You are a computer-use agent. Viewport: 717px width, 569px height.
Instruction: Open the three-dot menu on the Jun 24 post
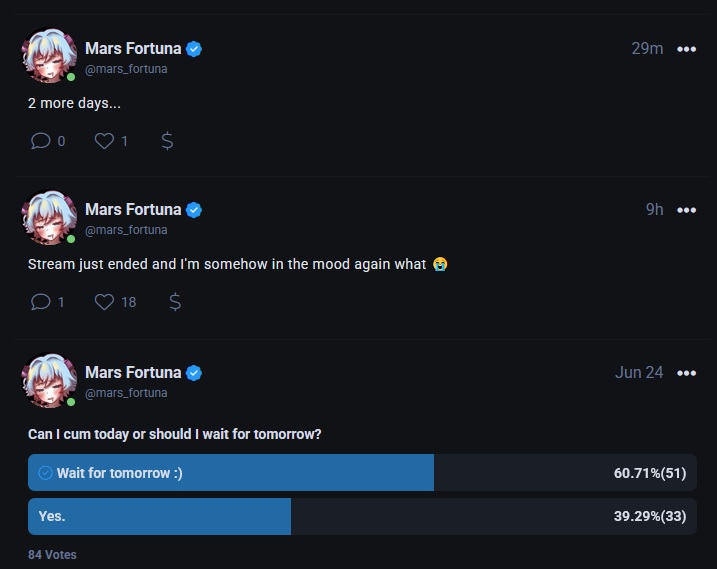[686, 373]
